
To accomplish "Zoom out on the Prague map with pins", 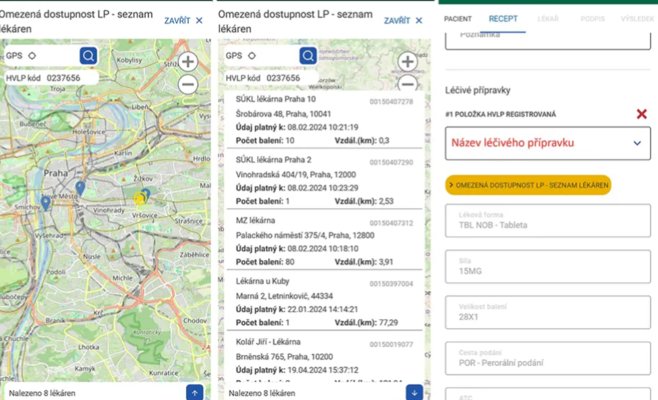I will 188,85.
